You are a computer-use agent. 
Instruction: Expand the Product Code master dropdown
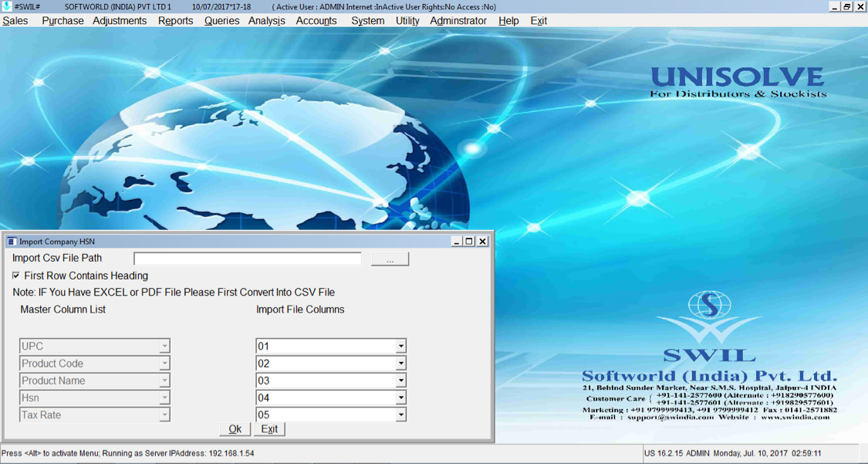(x=164, y=363)
